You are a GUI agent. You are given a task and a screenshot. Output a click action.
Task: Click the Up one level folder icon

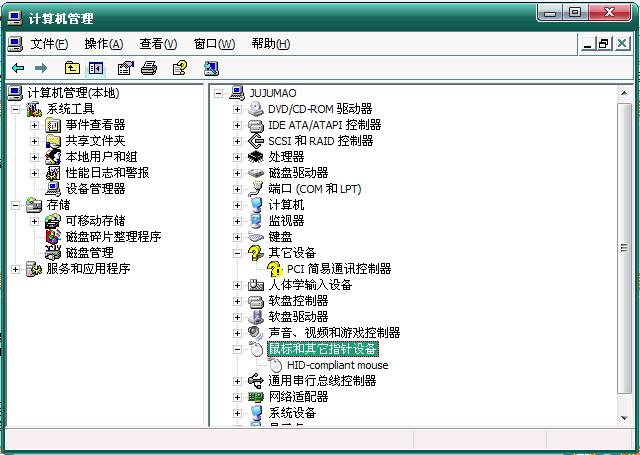[x=72, y=68]
